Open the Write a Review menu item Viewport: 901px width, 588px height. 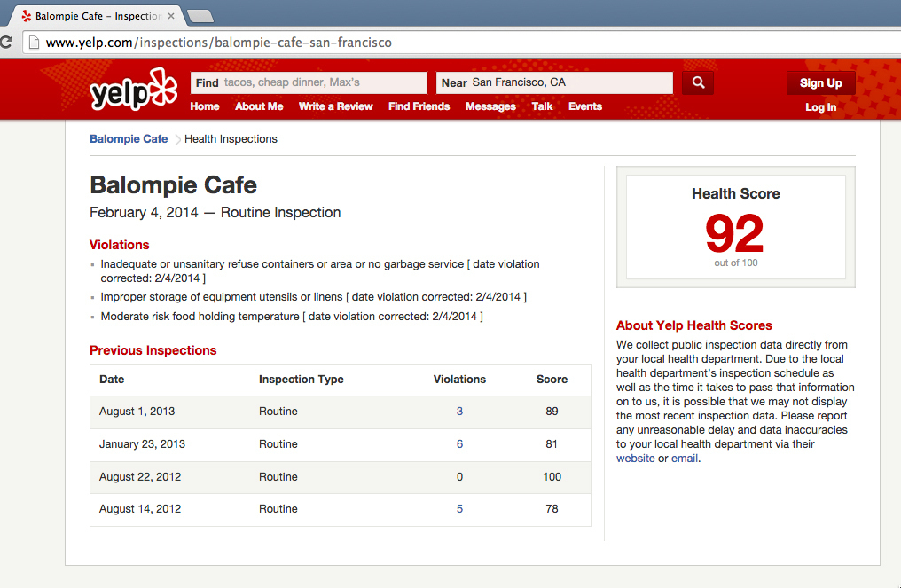335,106
